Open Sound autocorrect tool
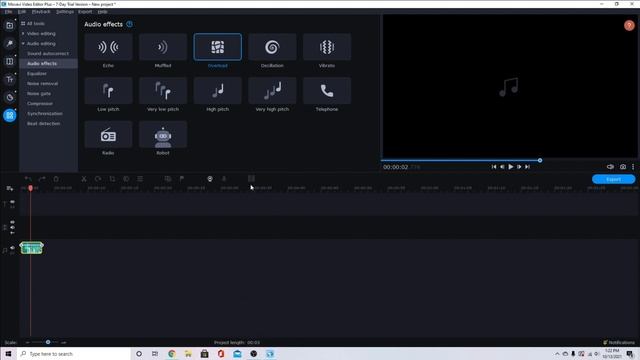Screen dimensions: 640x360 (x=48, y=53)
